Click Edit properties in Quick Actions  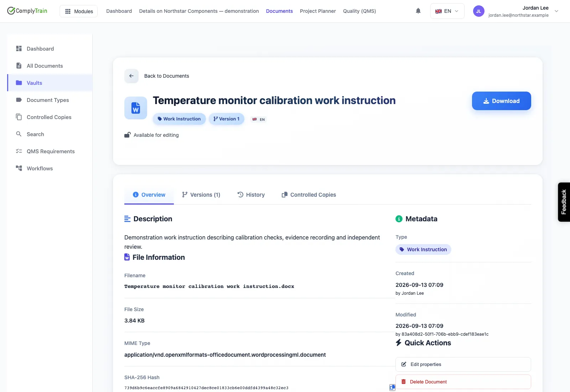point(463,364)
